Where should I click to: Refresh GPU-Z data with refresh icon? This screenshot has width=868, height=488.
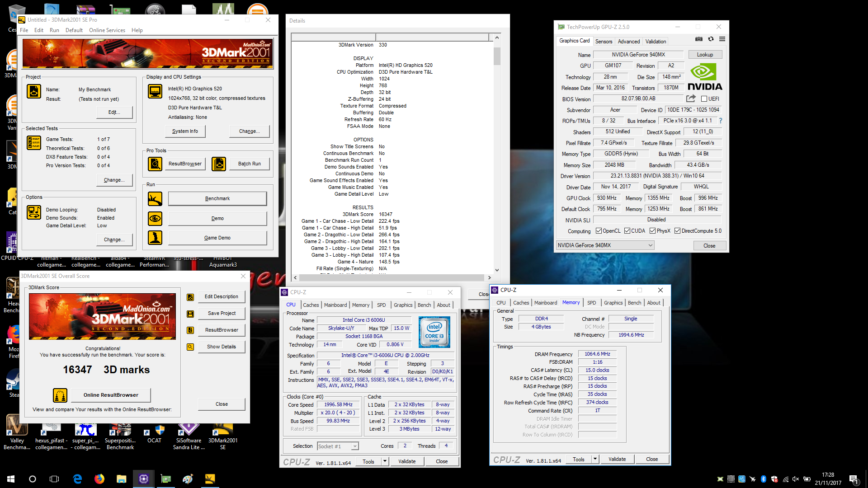(711, 39)
